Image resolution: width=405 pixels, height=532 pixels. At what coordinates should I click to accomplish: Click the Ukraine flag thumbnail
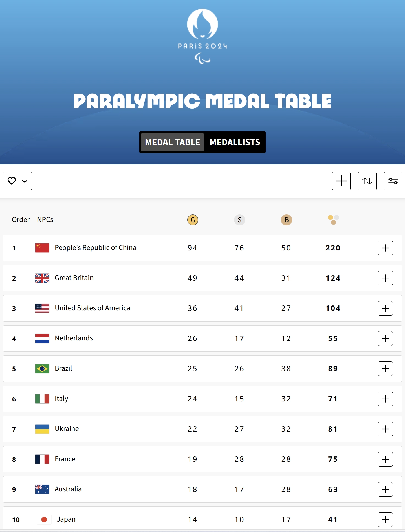tap(42, 429)
